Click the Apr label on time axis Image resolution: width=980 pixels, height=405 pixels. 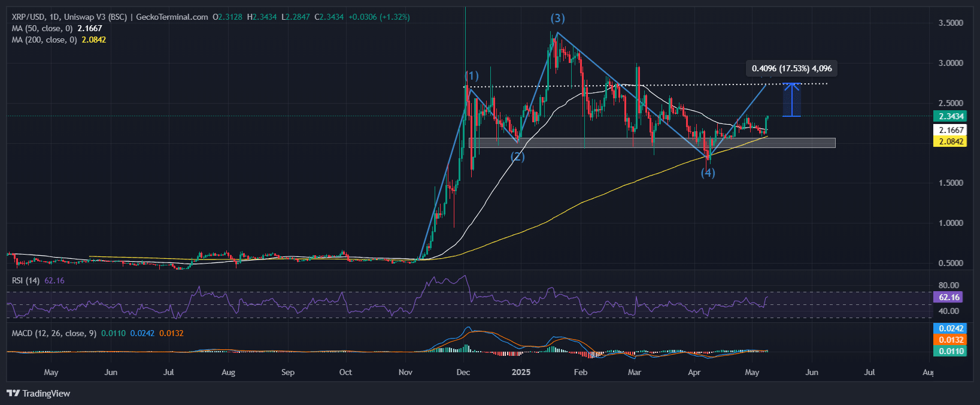click(694, 372)
